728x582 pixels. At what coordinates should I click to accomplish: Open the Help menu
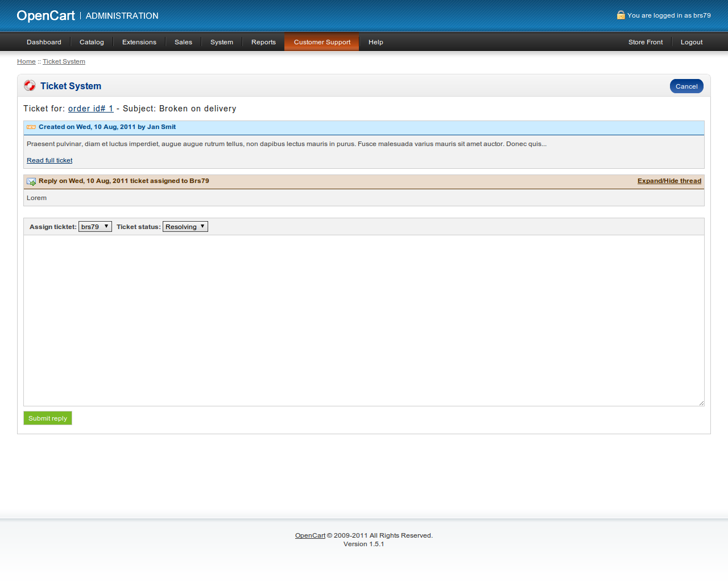click(376, 42)
